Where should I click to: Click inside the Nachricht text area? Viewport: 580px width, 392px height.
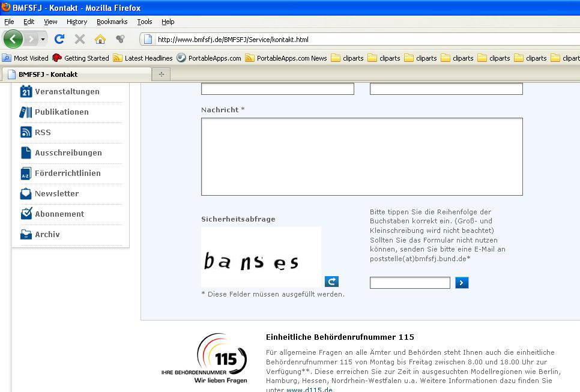click(362, 156)
